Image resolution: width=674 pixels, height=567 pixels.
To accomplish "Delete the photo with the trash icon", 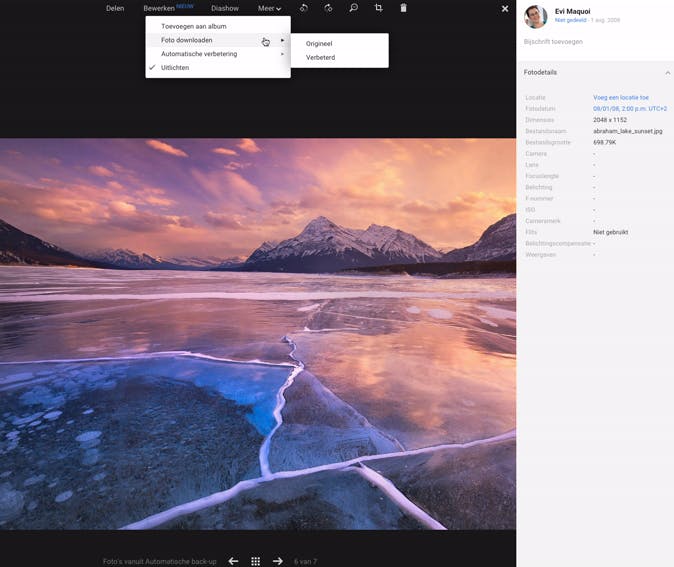I will click(403, 8).
